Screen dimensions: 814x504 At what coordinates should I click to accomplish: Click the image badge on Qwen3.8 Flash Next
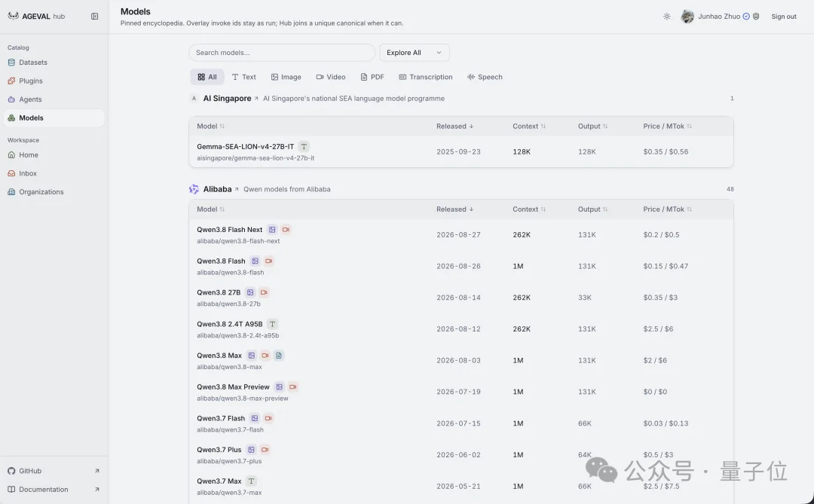272,230
